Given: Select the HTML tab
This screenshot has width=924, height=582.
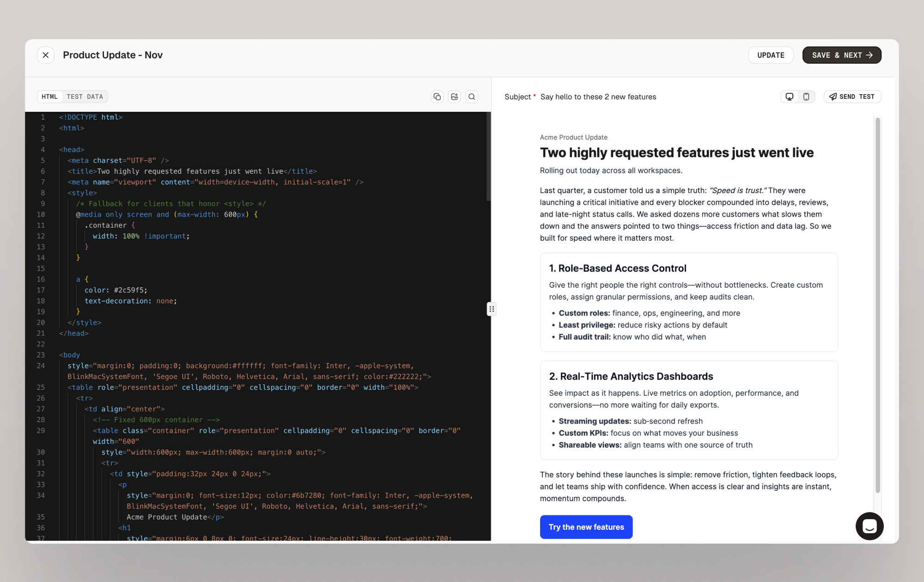Looking at the screenshot, I should click(x=49, y=97).
